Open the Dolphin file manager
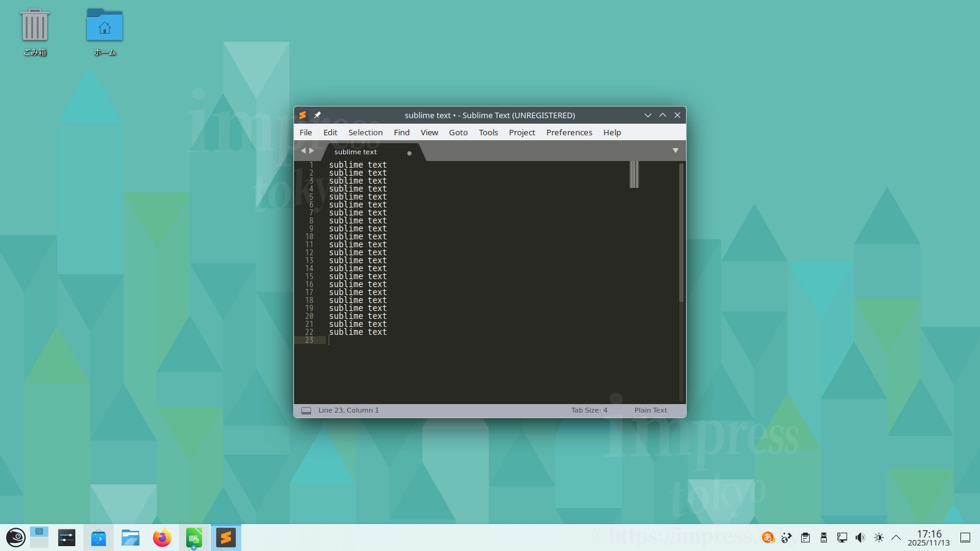Image resolution: width=980 pixels, height=551 pixels. (x=130, y=538)
